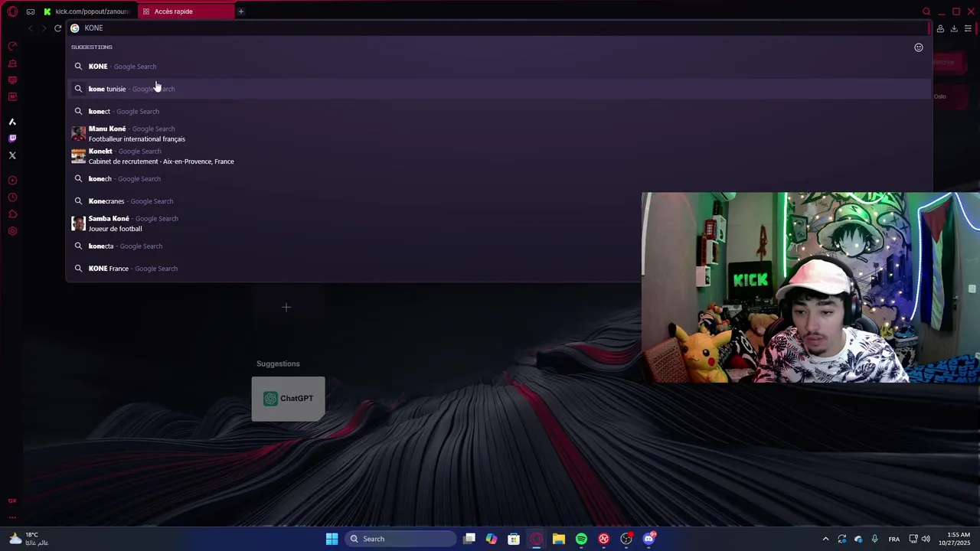Reload the current page
The image size is (980, 551).
click(57, 28)
